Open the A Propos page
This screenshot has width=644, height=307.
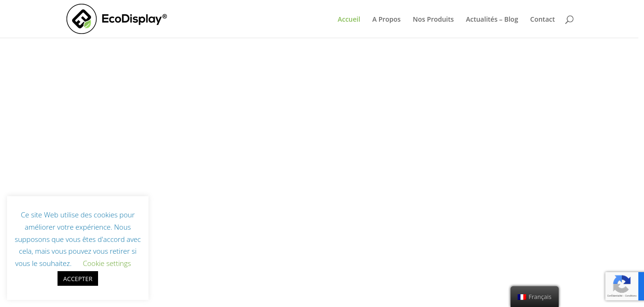tap(387, 19)
